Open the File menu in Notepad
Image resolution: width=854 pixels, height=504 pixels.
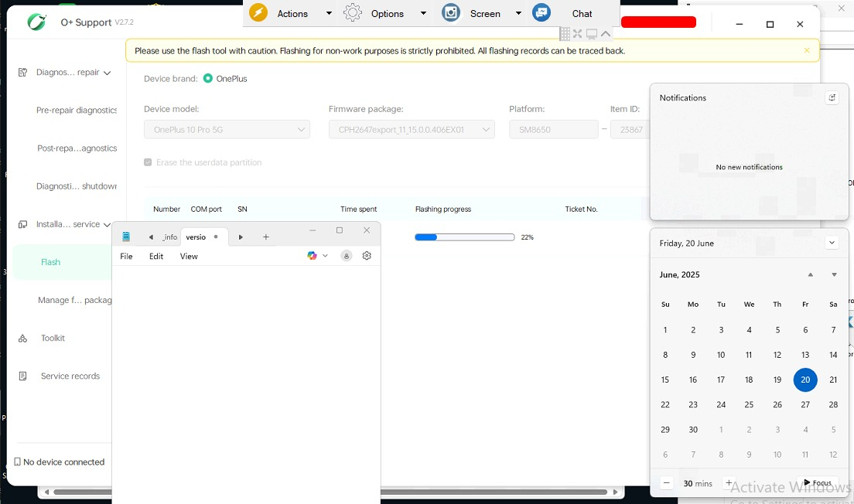coord(126,257)
